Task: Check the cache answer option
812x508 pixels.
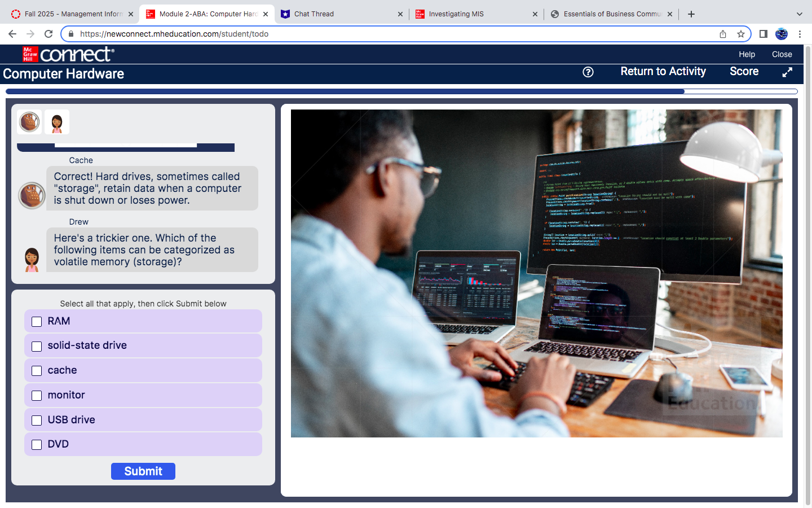Action: (x=37, y=370)
